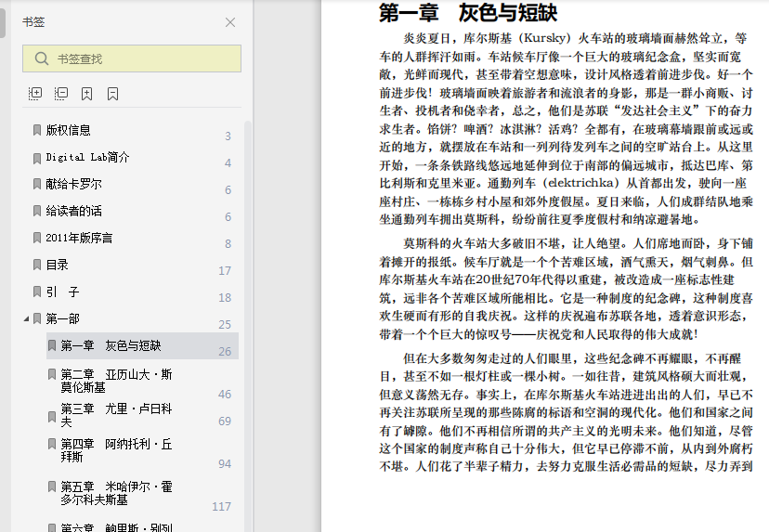The height and width of the screenshot is (532, 769).
Task: Open the 第六章 bookmark entry
Action: pos(116,528)
